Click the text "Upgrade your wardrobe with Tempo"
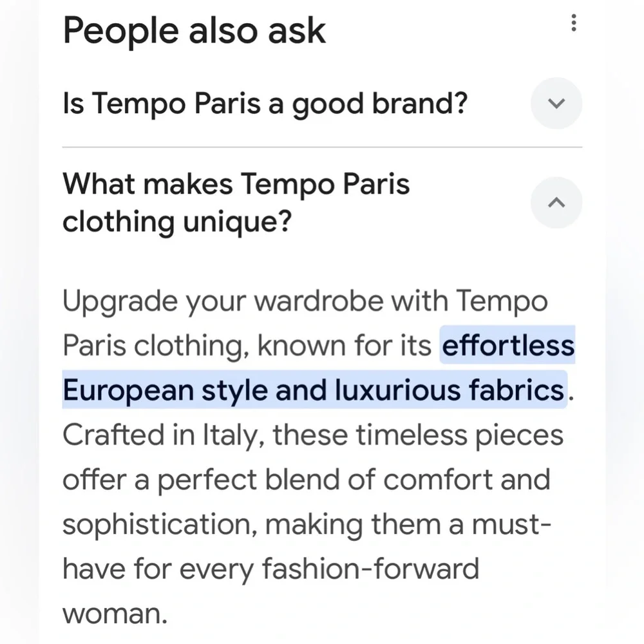The height and width of the screenshot is (644, 644). [x=305, y=301]
